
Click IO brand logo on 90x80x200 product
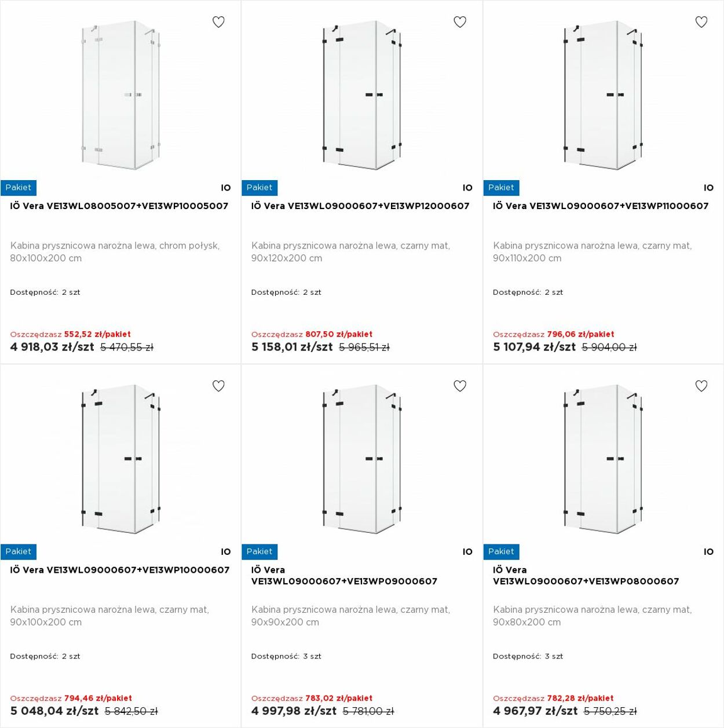click(x=708, y=552)
